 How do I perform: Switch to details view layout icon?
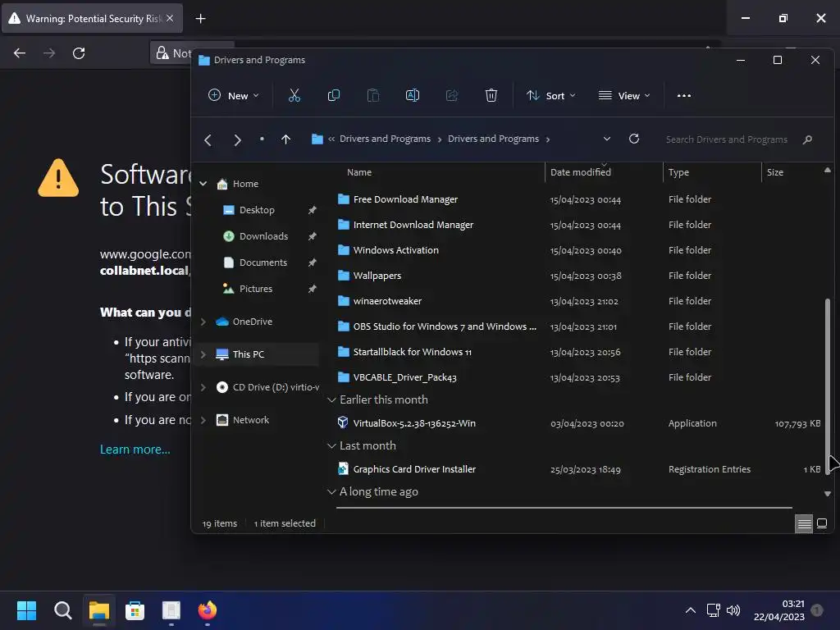(804, 523)
